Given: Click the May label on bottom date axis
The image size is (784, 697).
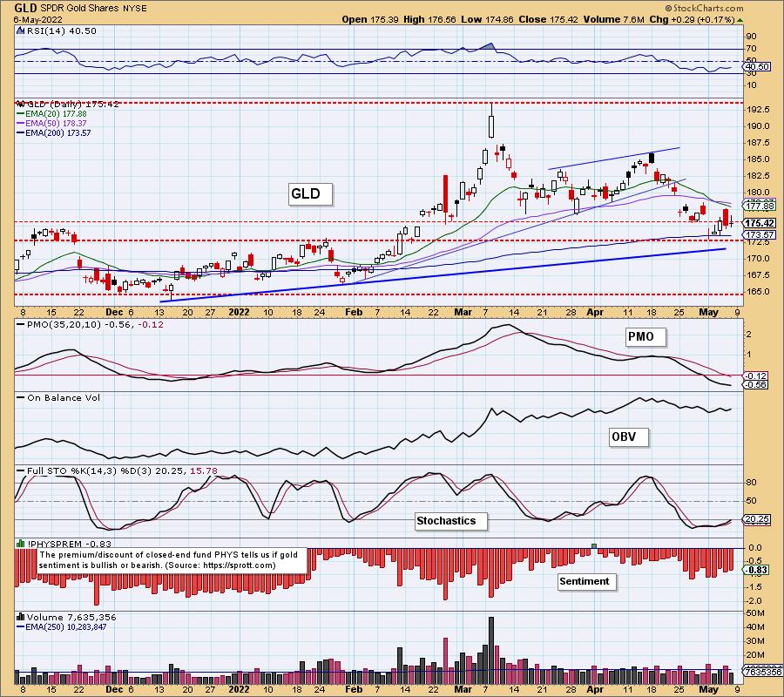Looking at the screenshot, I should [708, 689].
